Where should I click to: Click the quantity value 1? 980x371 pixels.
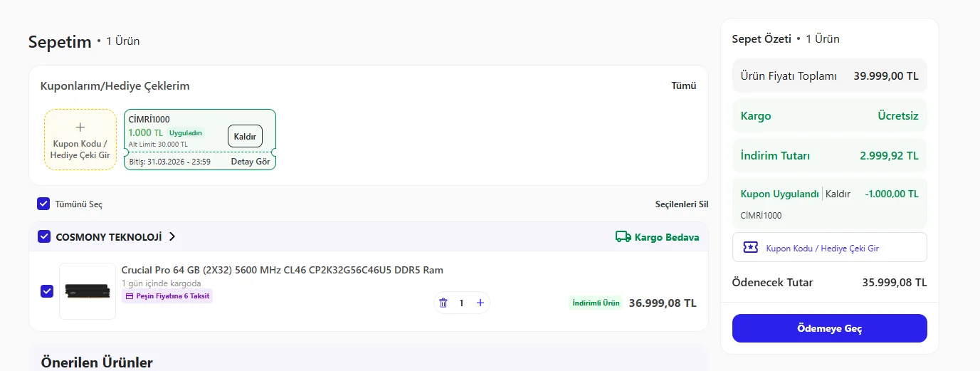click(x=461, y=303)
